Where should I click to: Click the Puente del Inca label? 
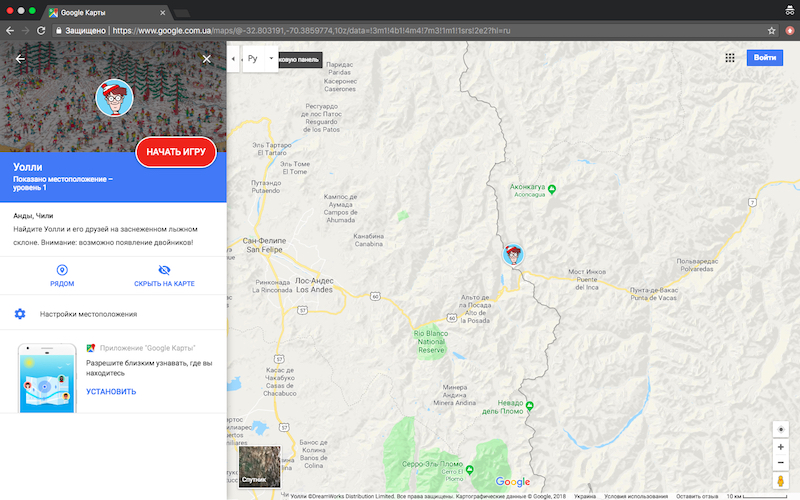(587, 280)
